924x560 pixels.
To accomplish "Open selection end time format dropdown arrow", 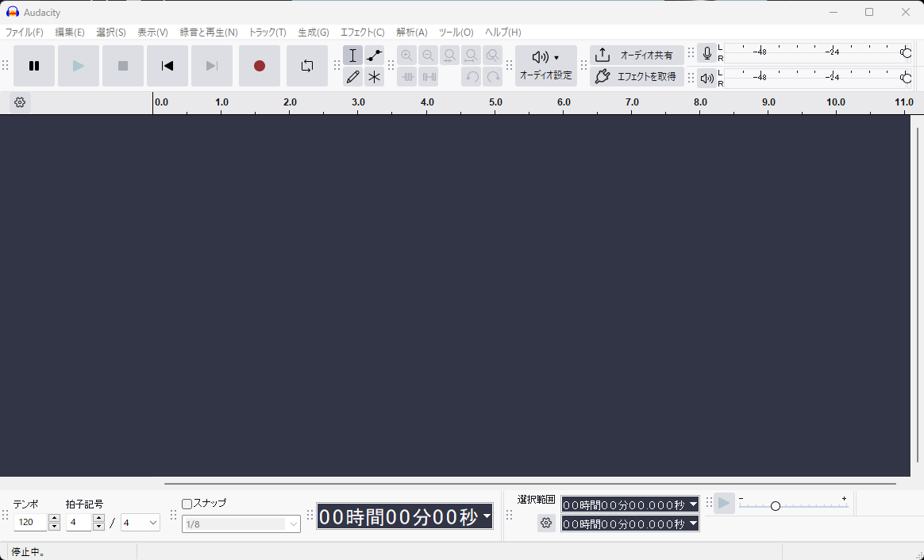I will click(693, 524).
